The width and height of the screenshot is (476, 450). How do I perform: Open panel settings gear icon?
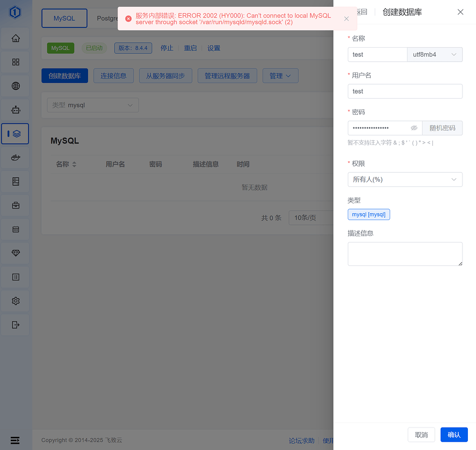(x=15, y=301)
